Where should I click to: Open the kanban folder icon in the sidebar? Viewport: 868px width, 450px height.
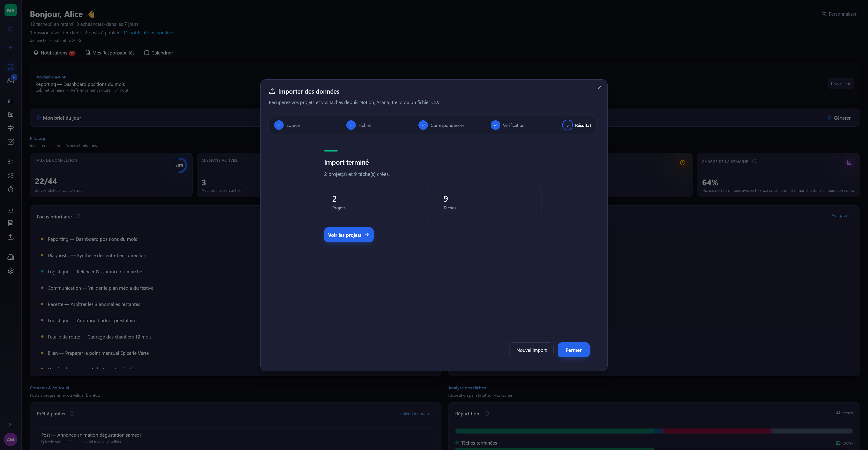point(10,115)
